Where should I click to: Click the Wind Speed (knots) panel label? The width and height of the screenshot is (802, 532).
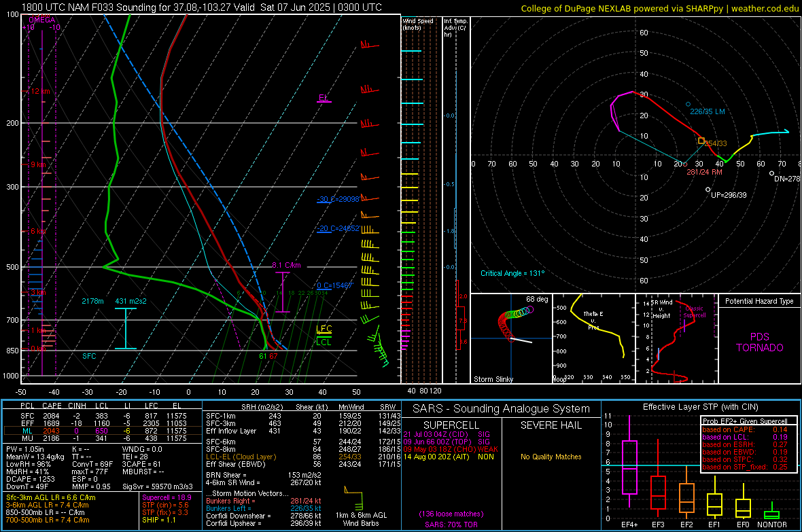click(x=417, y=24)
